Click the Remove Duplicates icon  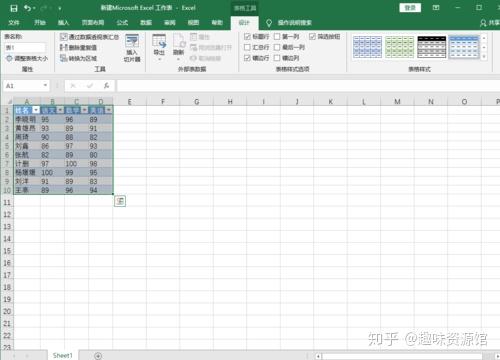pyautogui.click(x=63, y=47)
